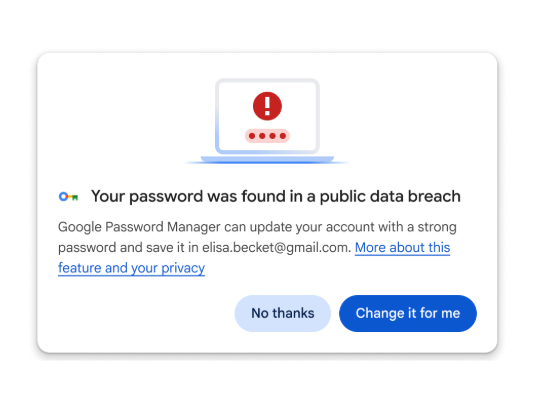
Task: Click the password found in breach heading
Action: [276, 197]
